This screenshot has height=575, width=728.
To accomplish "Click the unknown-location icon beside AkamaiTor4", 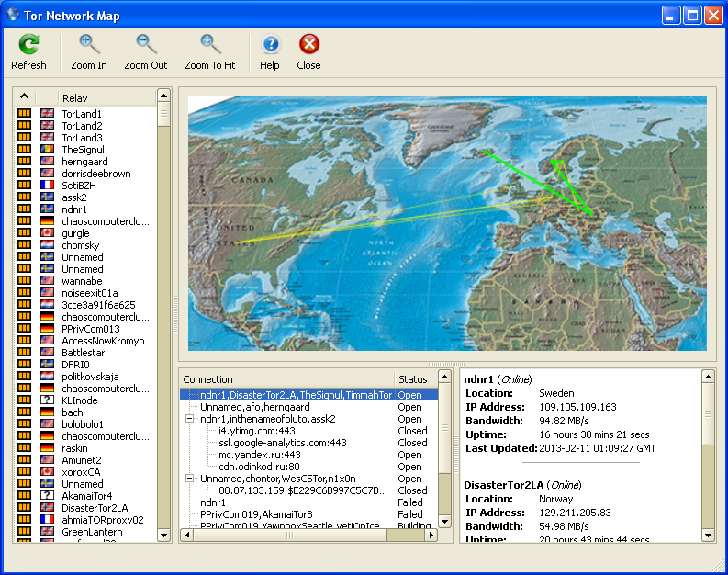I will (47, 496).
